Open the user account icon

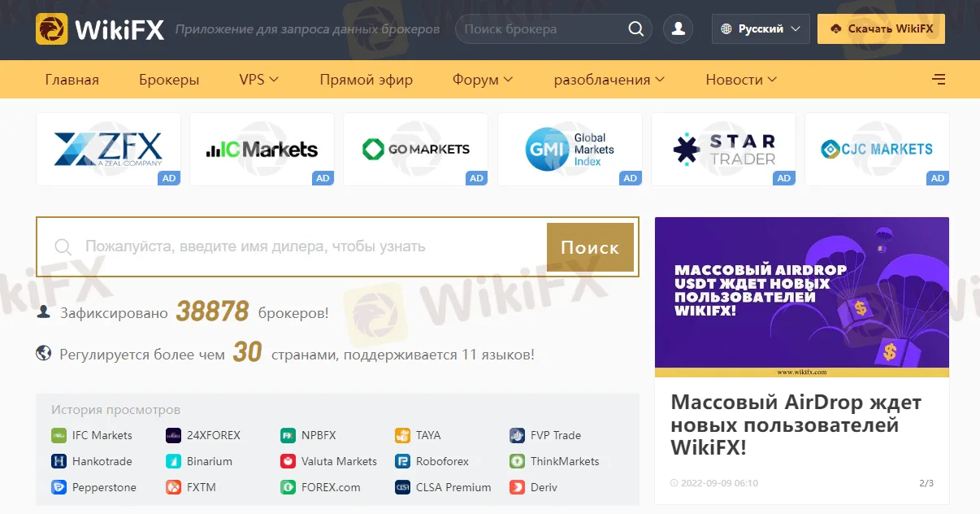[x=678, y=29]
